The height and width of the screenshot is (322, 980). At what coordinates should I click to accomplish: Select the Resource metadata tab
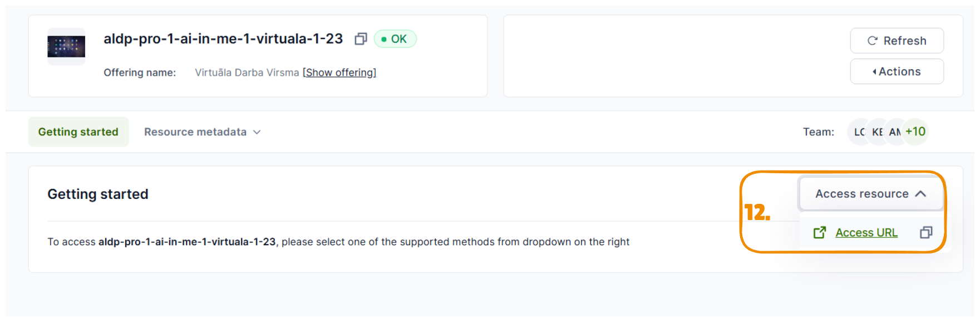(x=195, y=132)
